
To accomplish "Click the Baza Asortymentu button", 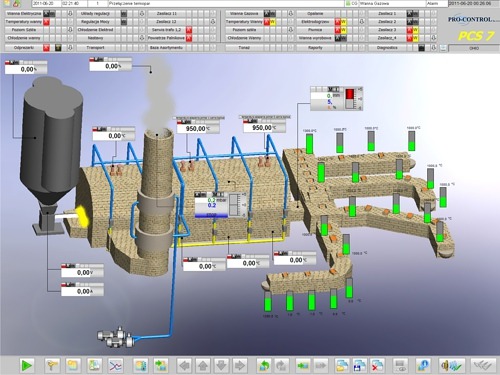I will (x=166, y=48).
